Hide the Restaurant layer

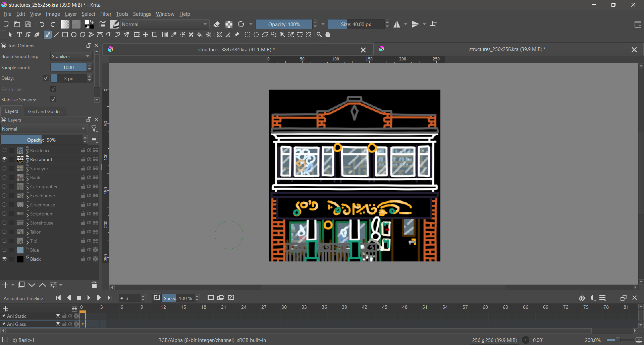pyautogui.click(x=4, y=159)
